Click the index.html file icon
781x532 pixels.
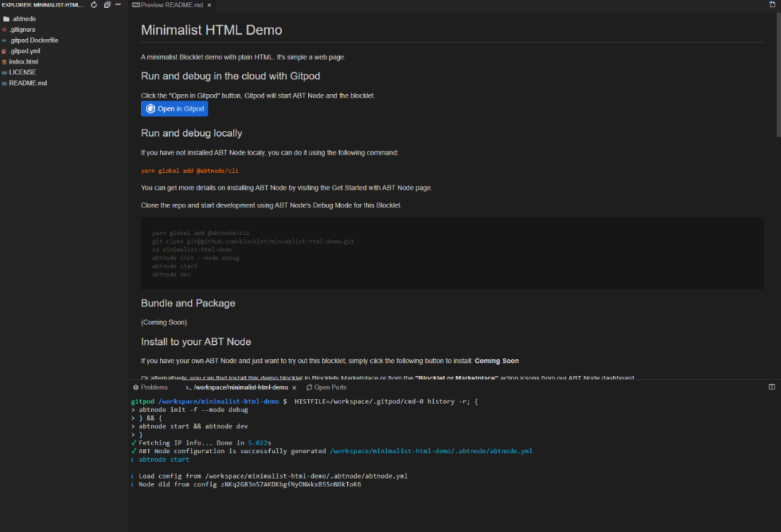click(x=4, y=62)
